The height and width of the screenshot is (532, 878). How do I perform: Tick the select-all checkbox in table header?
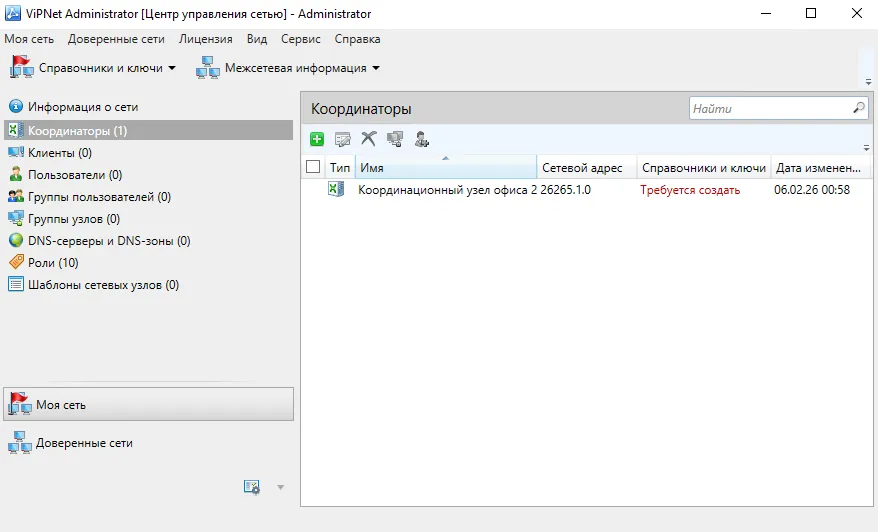click(313, 167)
